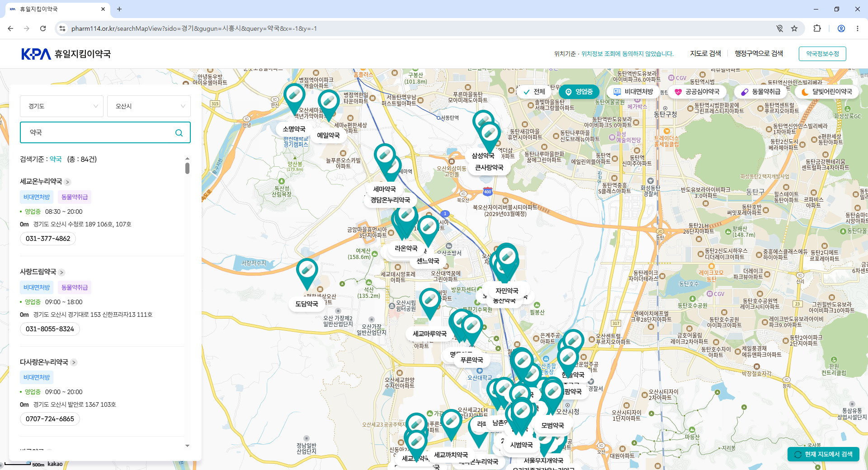
Task: Toggle the 영업중 filter
Action: click(x=579, y=92)
